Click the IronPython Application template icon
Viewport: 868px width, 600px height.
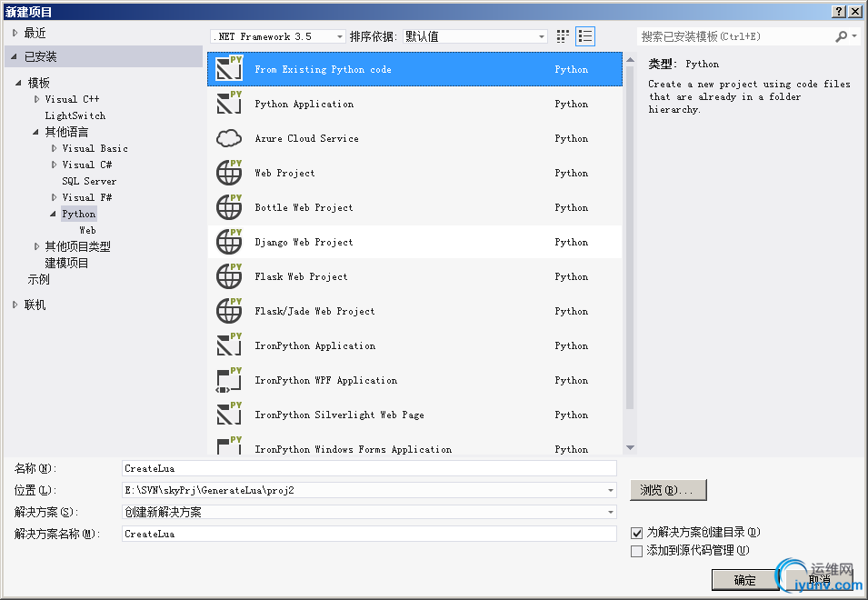click(229, 345)
